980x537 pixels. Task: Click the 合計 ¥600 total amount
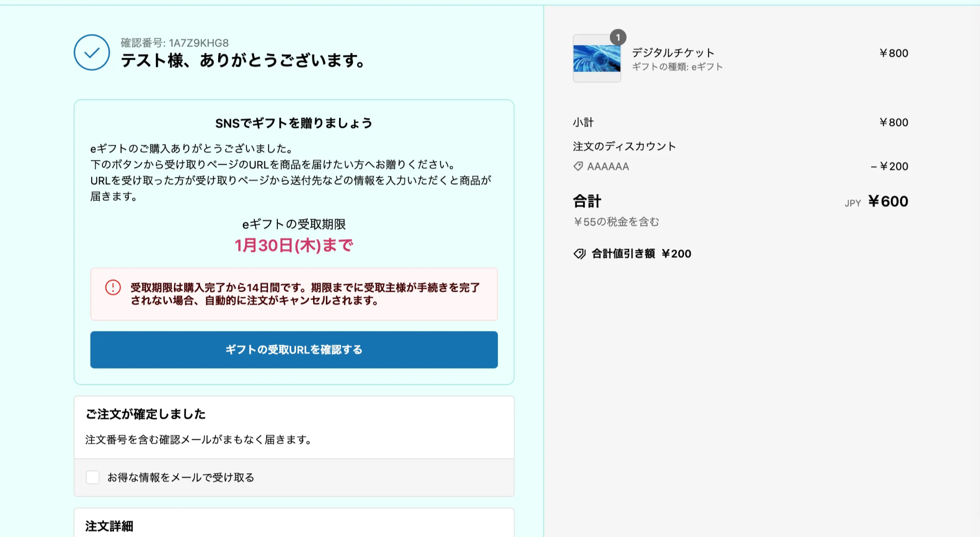pos(888,201)
